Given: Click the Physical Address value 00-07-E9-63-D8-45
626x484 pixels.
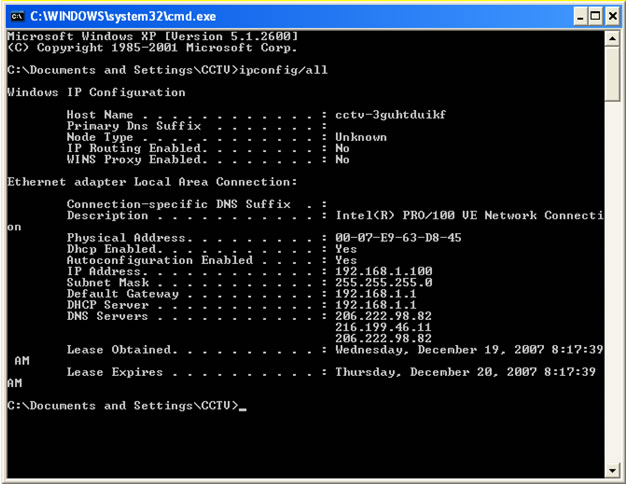Looking at the screenshot, I should (x=398, y=238).
